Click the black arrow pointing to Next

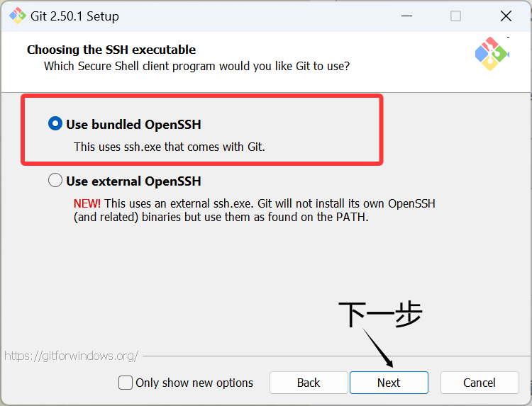(x=378, y=347)
